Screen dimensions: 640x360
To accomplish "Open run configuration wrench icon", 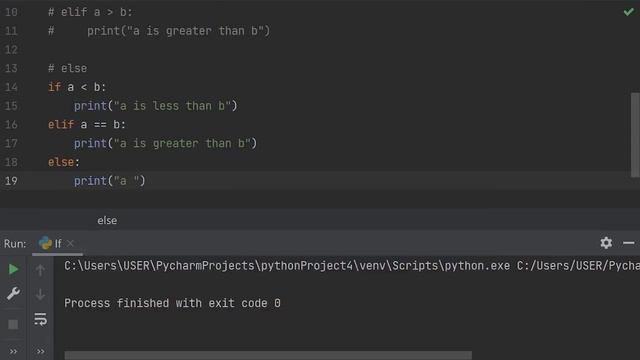I will click(x=13, y=293).
